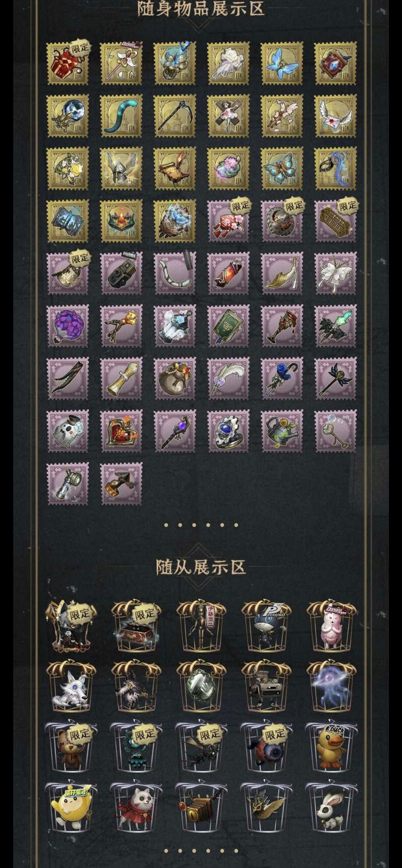Screen dimensions: 402x868
Task: Open the winged helmet accessory stamp
Action: [x=121, y=169]
